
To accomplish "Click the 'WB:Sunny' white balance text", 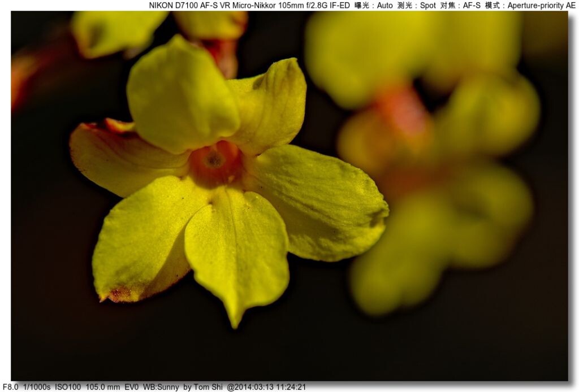I will click(x=161, y=387).
